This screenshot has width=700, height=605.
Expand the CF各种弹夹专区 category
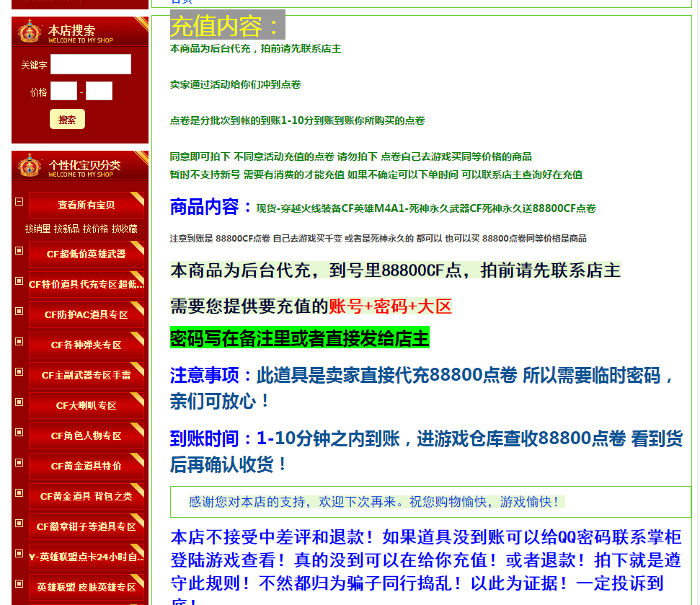[x=19, y=342]
